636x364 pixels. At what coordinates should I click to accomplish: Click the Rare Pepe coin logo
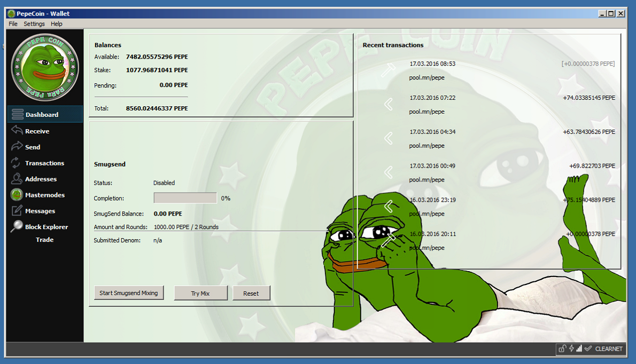click(x=44, y=67)
